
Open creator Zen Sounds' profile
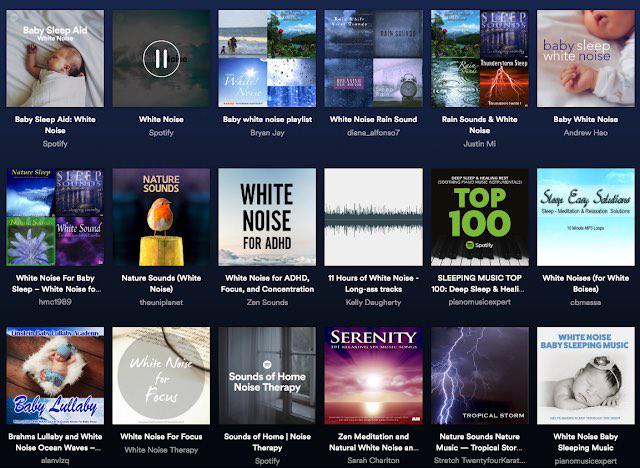tap(267, 302)
